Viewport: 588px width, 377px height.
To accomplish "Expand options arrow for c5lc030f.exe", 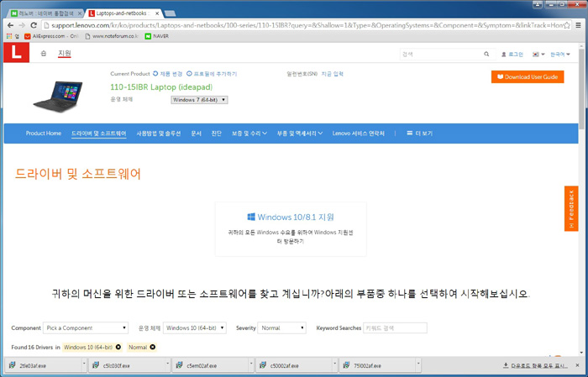I will (168, 364).
